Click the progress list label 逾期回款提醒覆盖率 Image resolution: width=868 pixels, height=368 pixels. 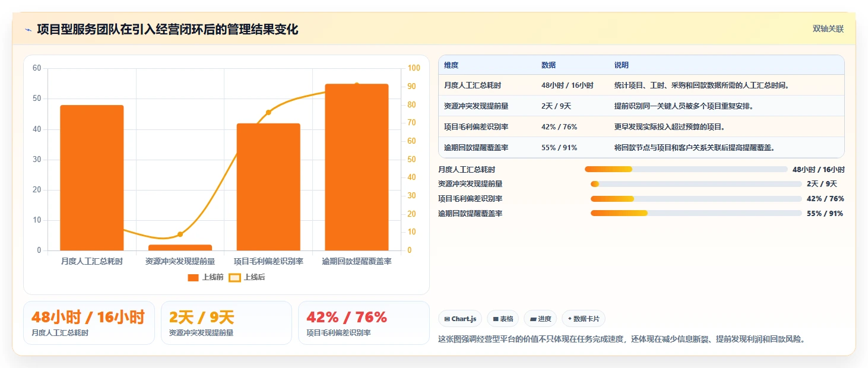470,213
